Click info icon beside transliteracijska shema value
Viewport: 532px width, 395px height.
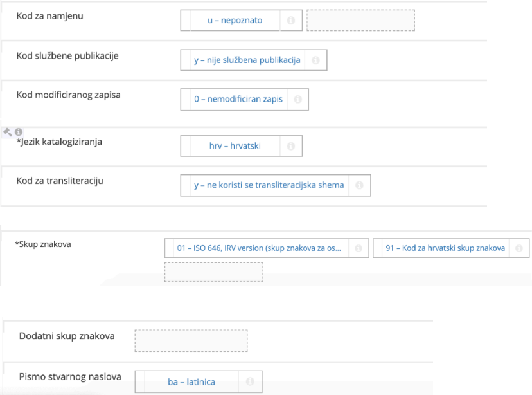[359, 185]
